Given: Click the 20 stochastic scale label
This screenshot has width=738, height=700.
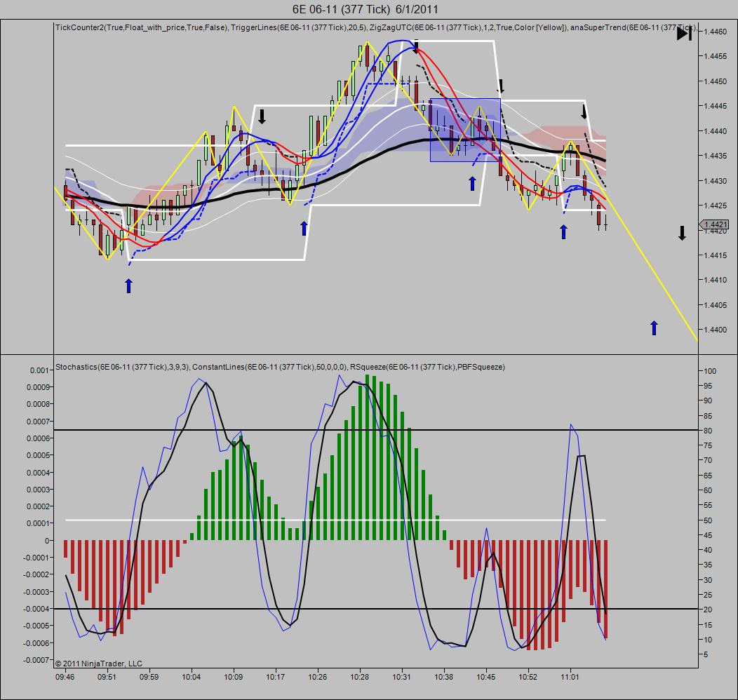Looking at the screenshot, I should (x=708, y=610).
